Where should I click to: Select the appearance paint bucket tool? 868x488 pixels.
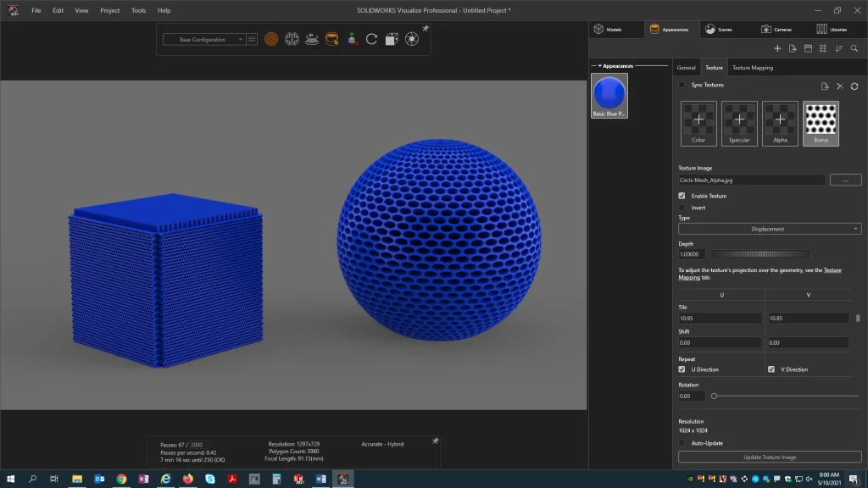(x=331, y=39)
